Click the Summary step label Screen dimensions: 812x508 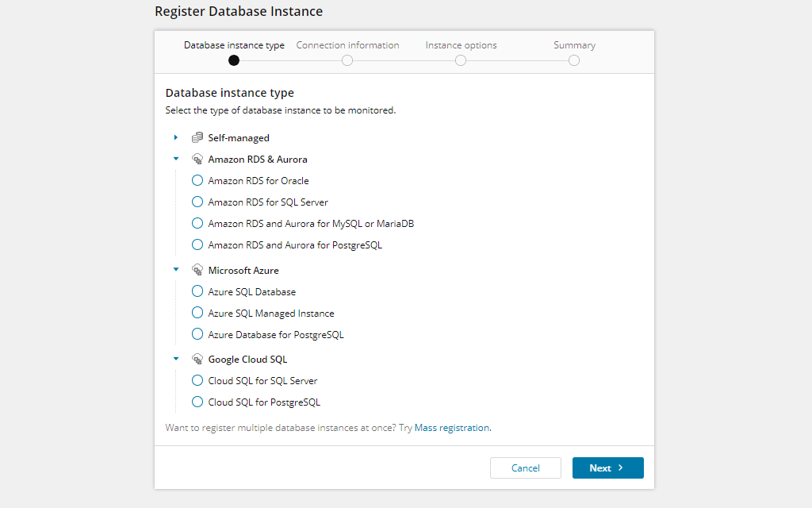573,44
